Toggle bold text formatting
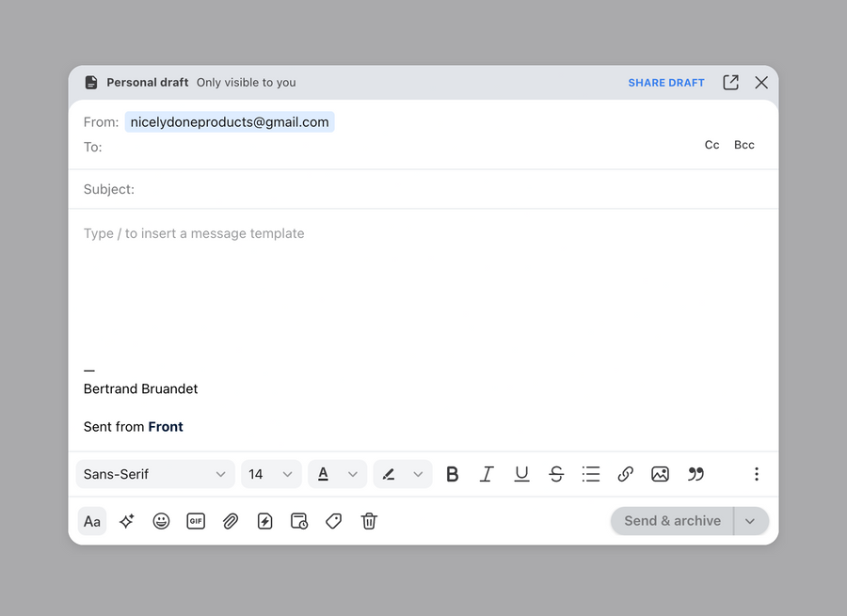Screen dimensions: 847x616 453,474
